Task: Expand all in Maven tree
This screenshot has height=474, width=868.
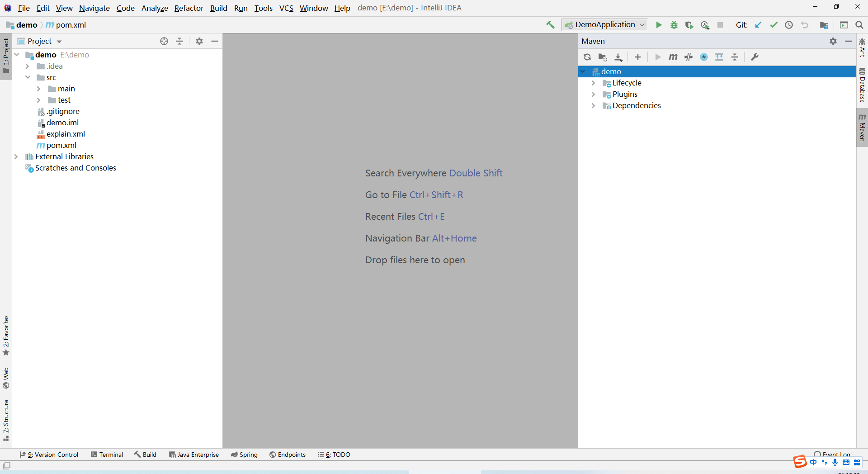Action: [x=719, y=57]
